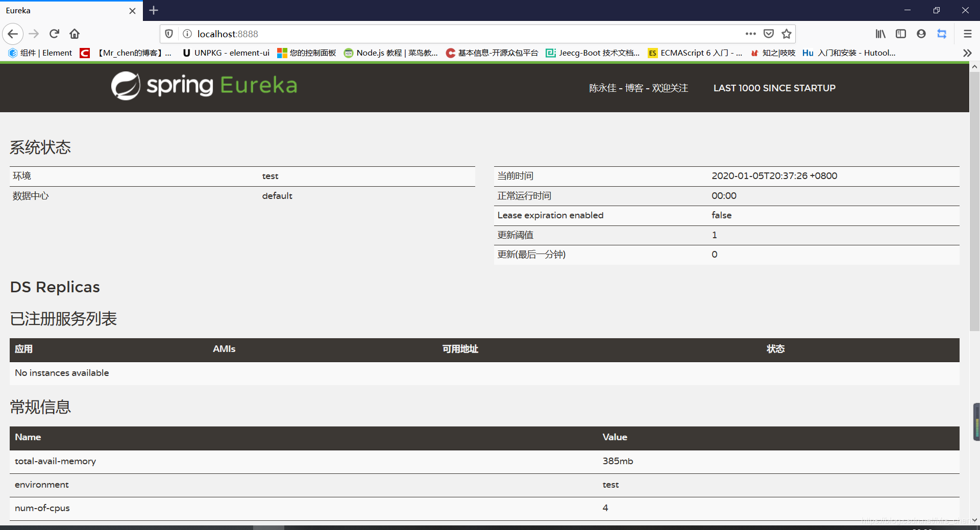
Task: Click the page vertical scrollbar thumb
Action: (974, 201)
